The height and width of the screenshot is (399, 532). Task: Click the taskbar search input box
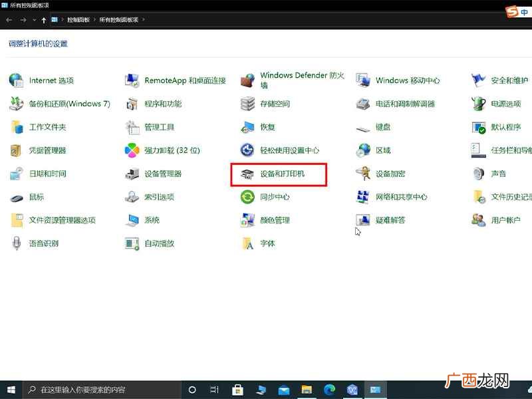pos(102,390)
